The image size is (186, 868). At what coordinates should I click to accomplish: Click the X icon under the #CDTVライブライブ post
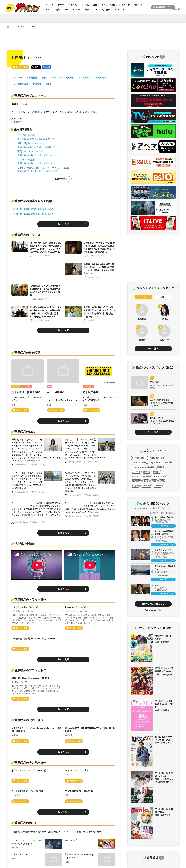[66, 495]
